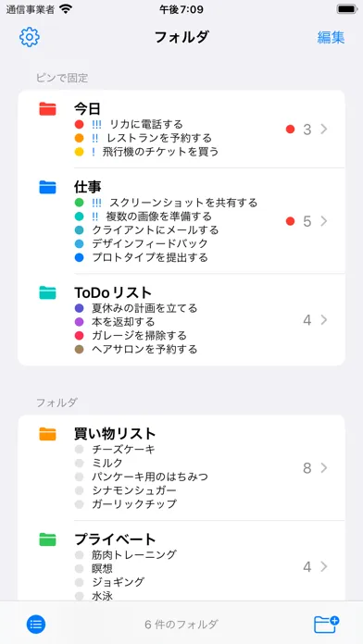Open the red 今日 folder icon

(47, 109)
